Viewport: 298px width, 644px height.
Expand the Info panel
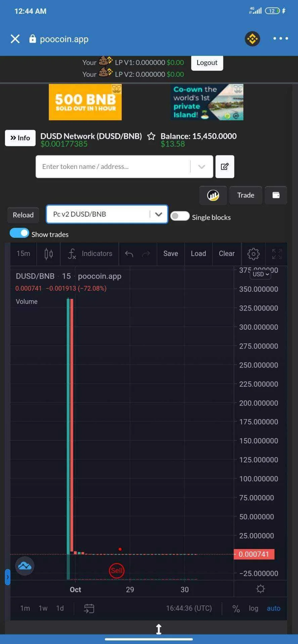point(20,138)
